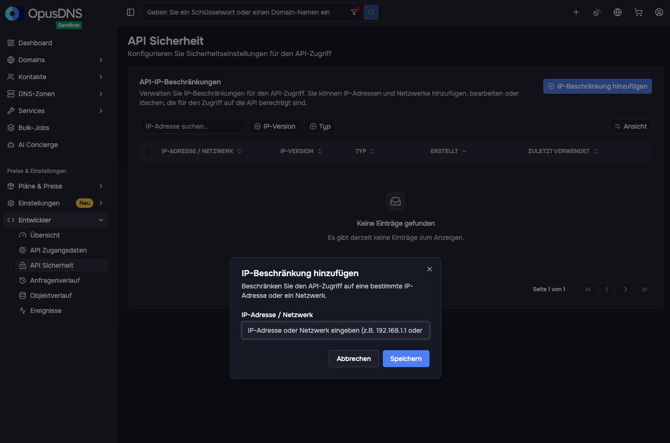Click the IP-Adresse / Netzwerk input field
The width and height of the screenshot is (670, 443).
click(335, 331)
